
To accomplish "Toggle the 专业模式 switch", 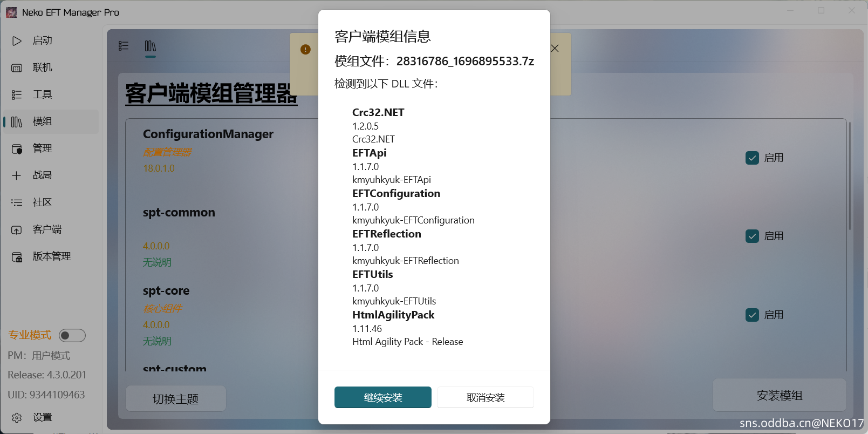I will (72, 335).
